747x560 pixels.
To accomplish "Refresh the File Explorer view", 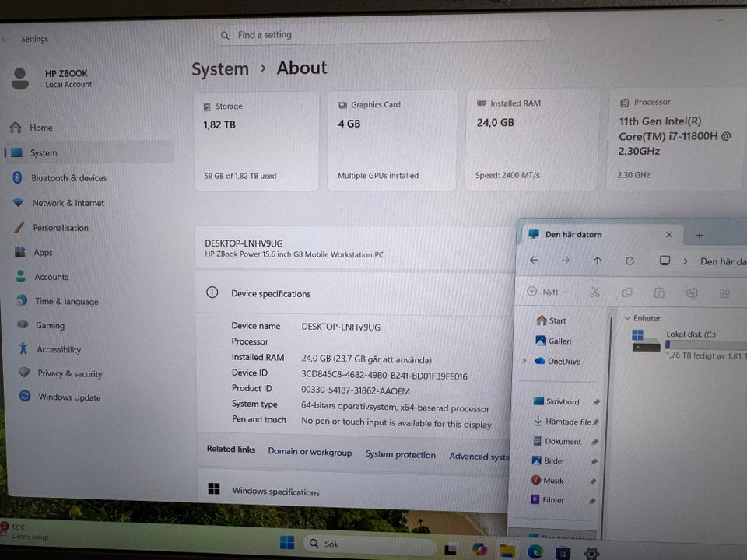I will [x=630, y=261].
